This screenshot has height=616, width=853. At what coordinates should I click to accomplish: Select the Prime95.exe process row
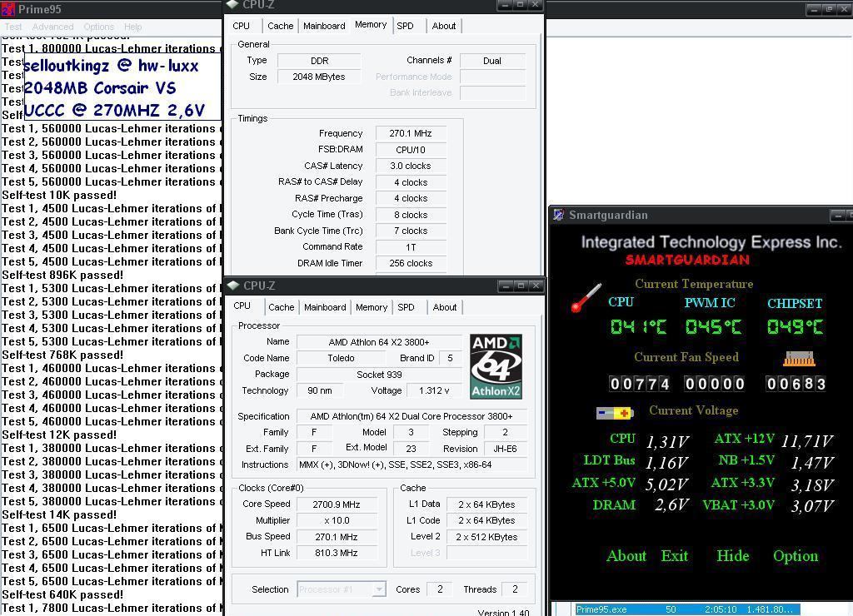687,609
